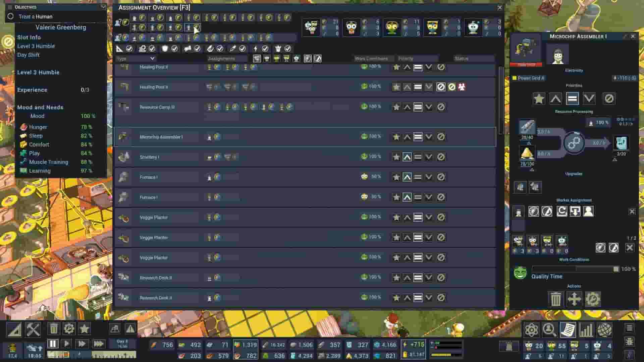Open the colonist search magnifier icon
The width and height of the screenshot is (644, 362).
point(549,330)
